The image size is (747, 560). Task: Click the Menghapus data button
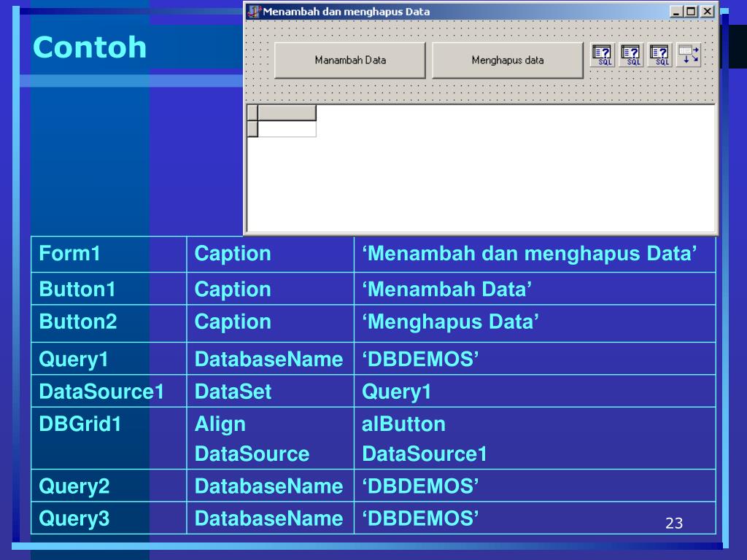(x=508, y=60)
